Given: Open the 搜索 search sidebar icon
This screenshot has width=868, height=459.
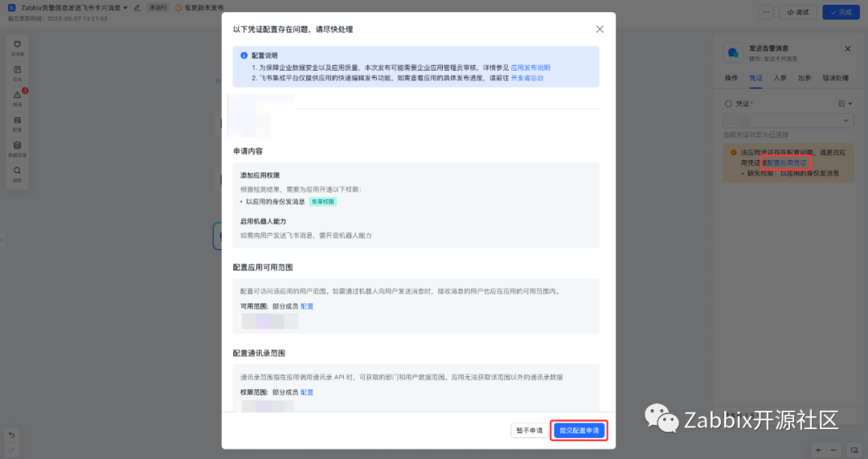Looking at the screenshot, I should coord(17,174).
